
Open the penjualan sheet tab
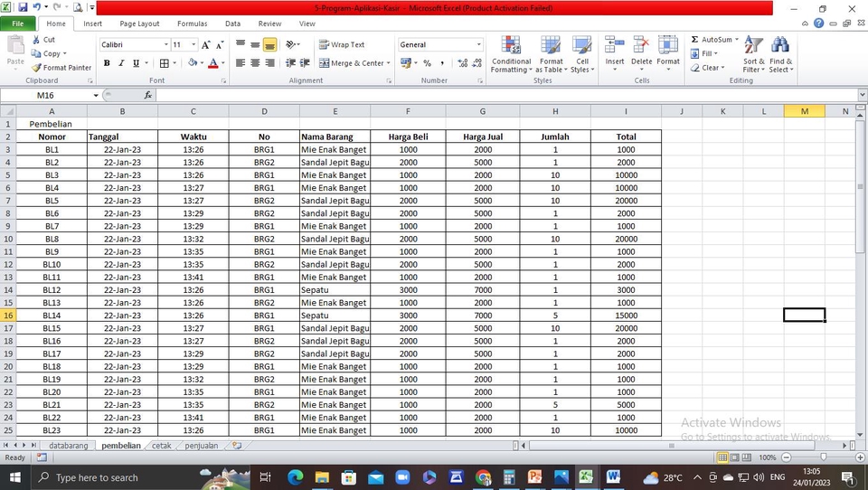pos(201,445)
